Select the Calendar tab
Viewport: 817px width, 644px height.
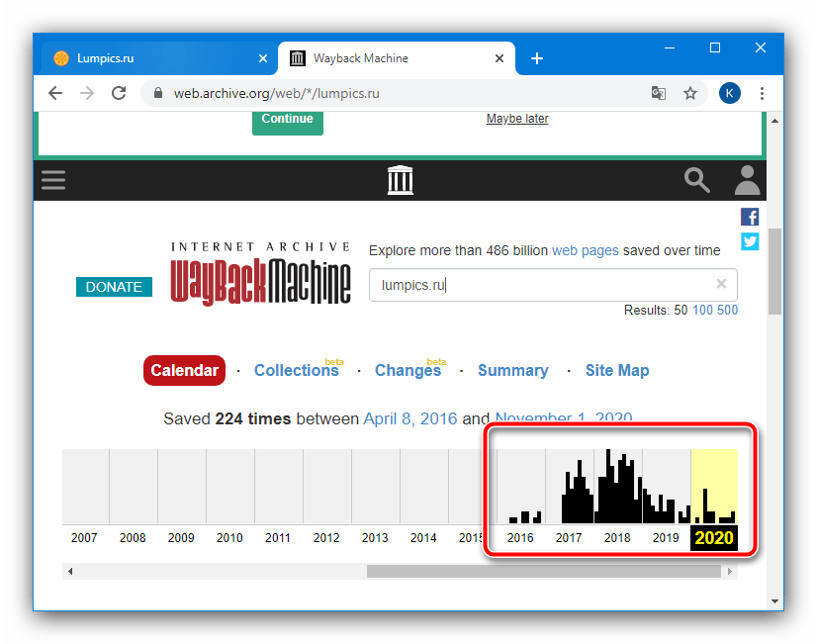pos(184,370)
